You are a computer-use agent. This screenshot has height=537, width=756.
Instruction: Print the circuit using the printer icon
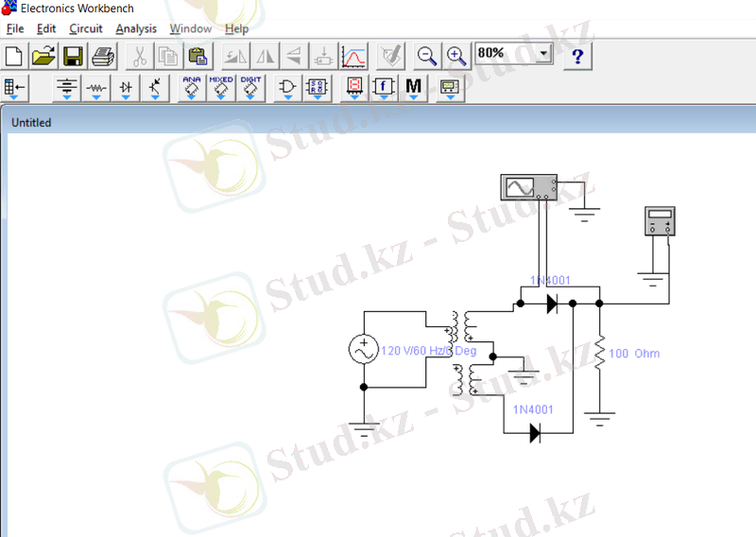102,56
